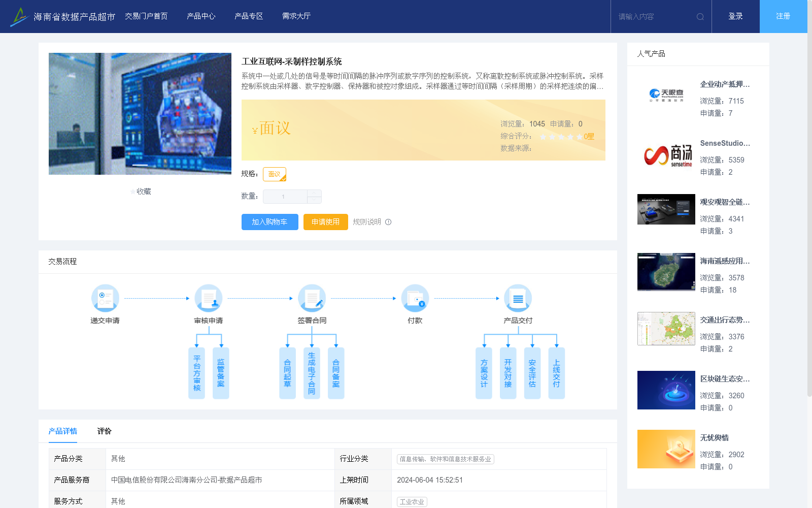Click the 付款 step icon

[415, 298]
